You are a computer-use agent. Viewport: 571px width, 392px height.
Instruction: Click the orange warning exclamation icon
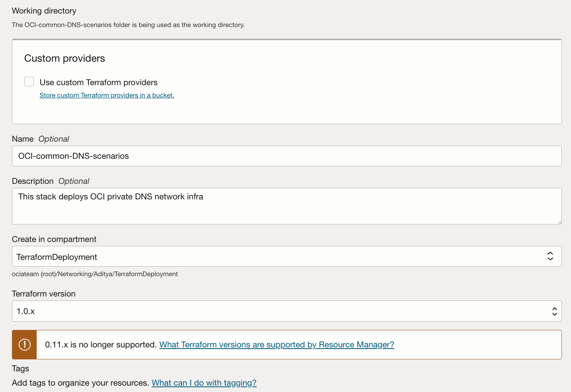pyautogui.click(x=25, y=345)
